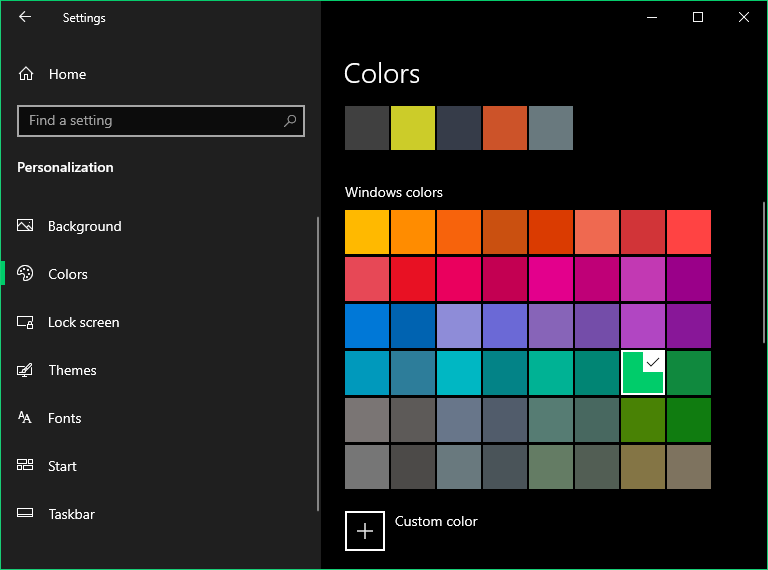Go to Lock screen settings
768x570 pixels.
83,322
